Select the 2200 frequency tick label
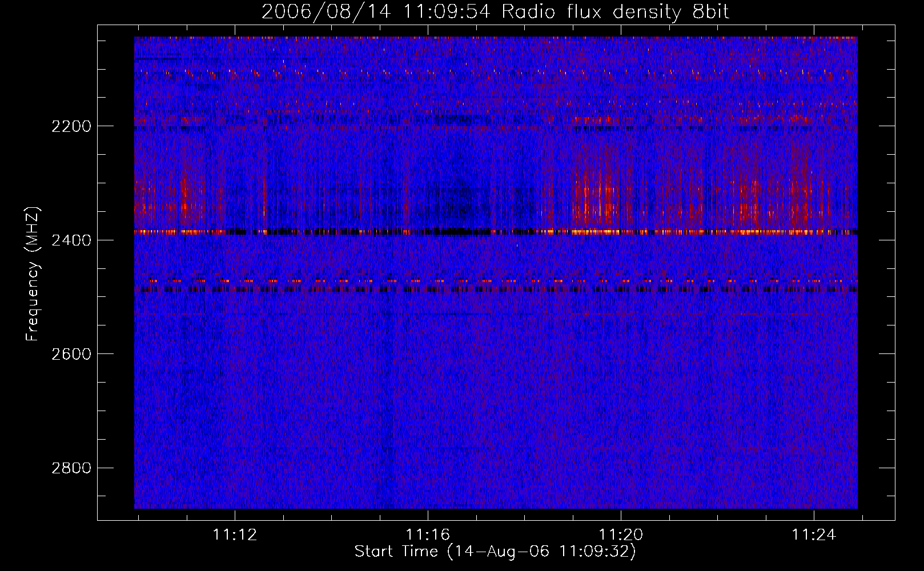 [x=71, y=126]
